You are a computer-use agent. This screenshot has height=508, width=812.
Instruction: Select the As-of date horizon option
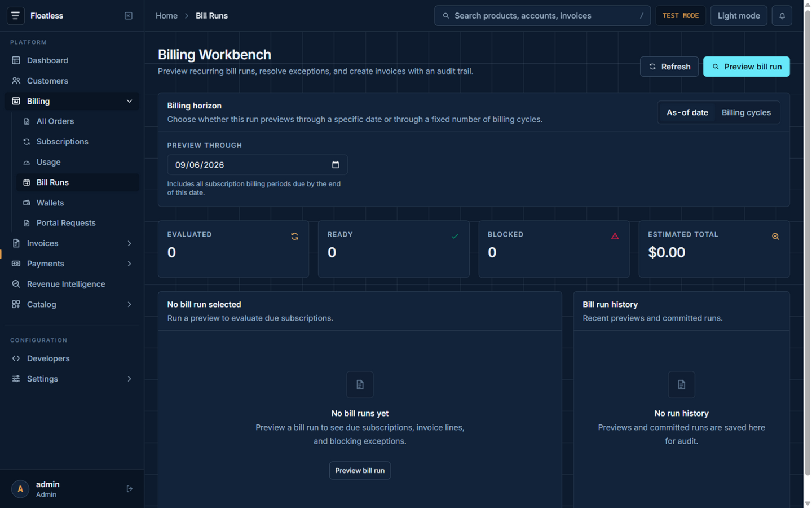coord(687,112)
